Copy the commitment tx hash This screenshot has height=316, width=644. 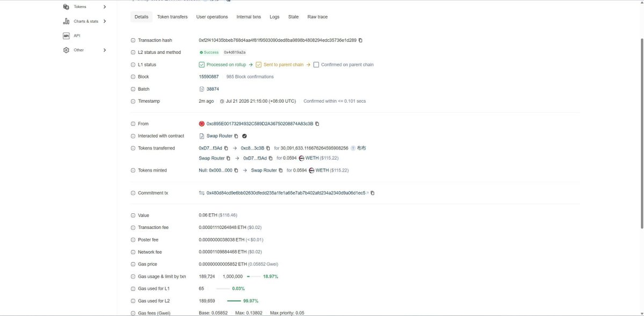(373, 193)
